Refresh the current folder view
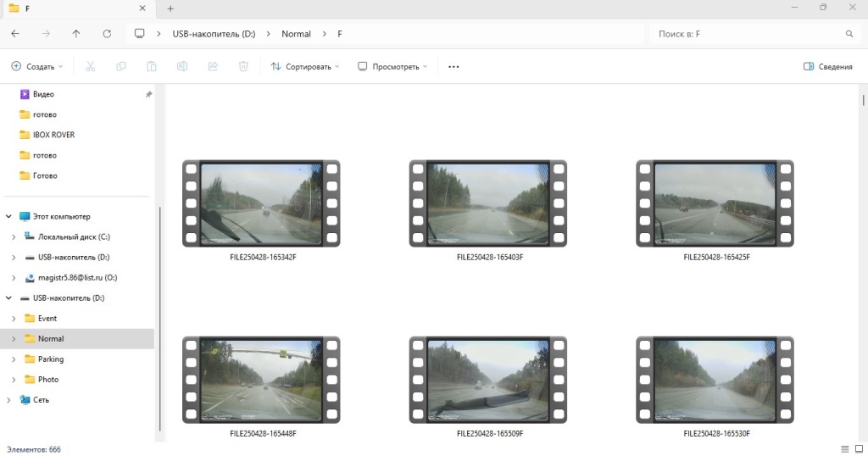 point(107,34)
